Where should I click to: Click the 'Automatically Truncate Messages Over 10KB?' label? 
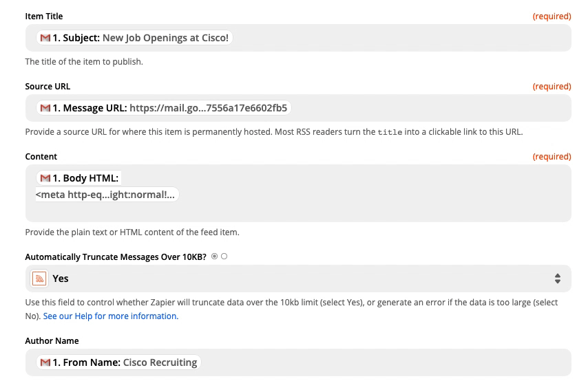[x=116, y=257]
